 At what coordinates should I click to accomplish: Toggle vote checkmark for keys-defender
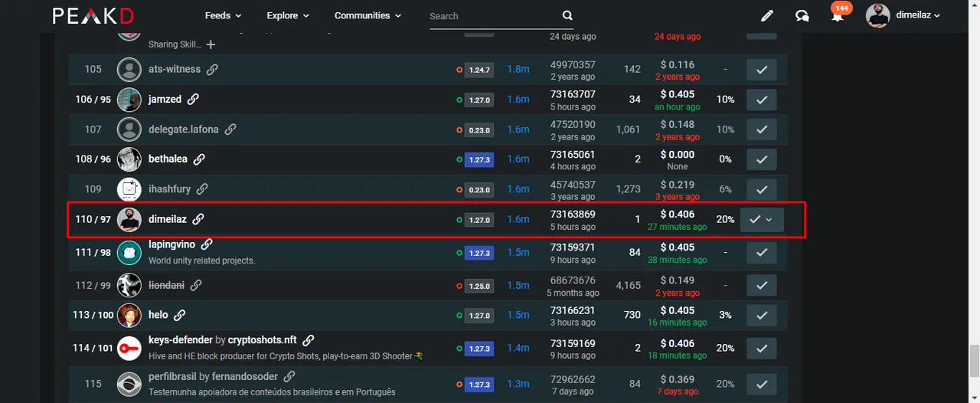[x=762, y=348]
